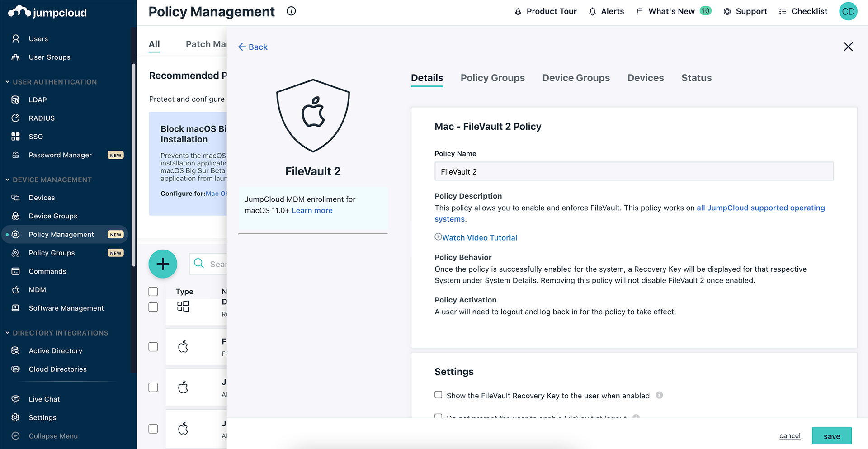Toggle the select-all checkbox next to Type
Viewport: 868px width, 449px height.
[153, 292]
